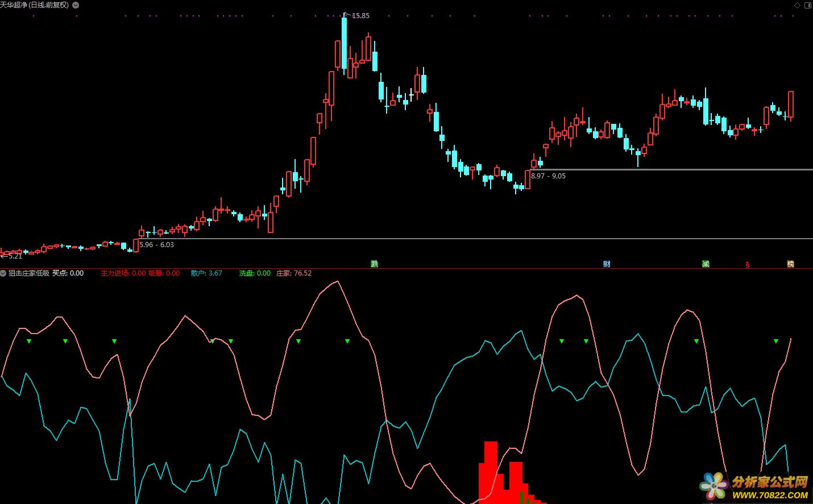
Task: Click the tallest red bar in the indicator
Action: click(491, 472)
